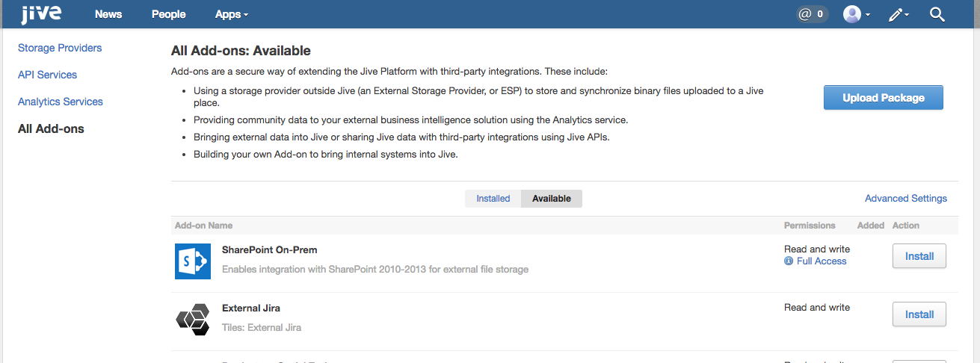Open API Services in sidebar

(47, 75)
